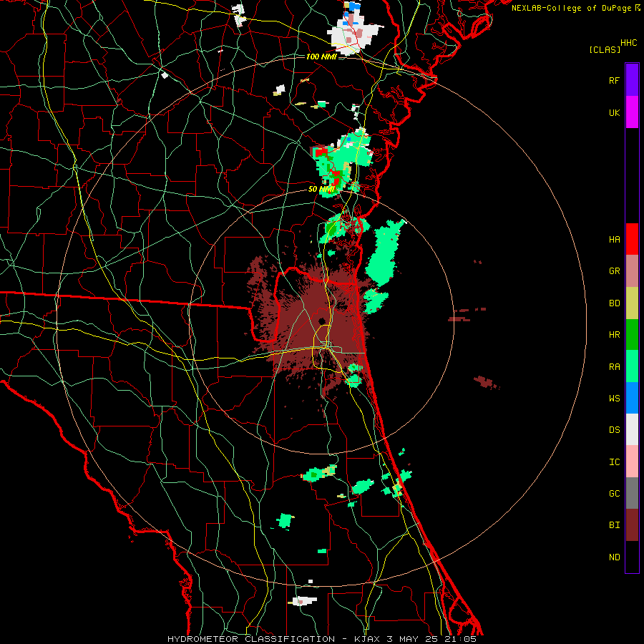Click the light green RA rain swatch
Screen dimensions: 644x644
(632, 366)
